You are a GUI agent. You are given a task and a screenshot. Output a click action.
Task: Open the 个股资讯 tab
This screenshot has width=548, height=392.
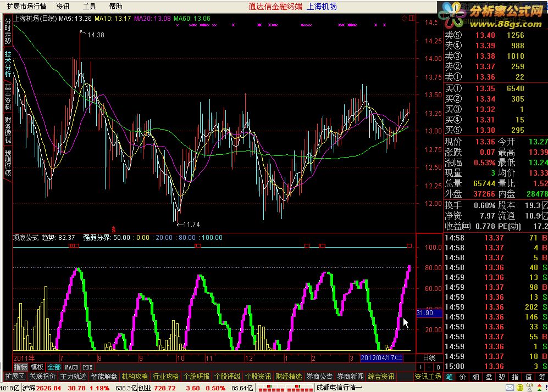(258, 377)
